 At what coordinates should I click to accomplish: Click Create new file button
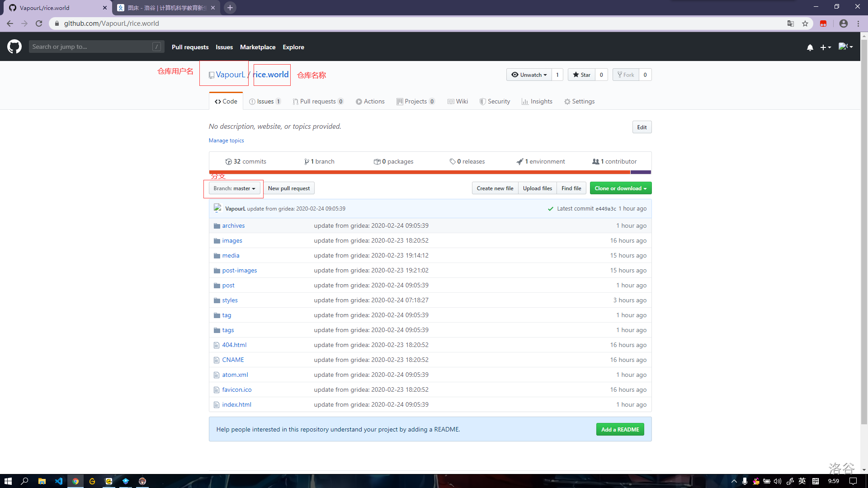coord(495,188)
